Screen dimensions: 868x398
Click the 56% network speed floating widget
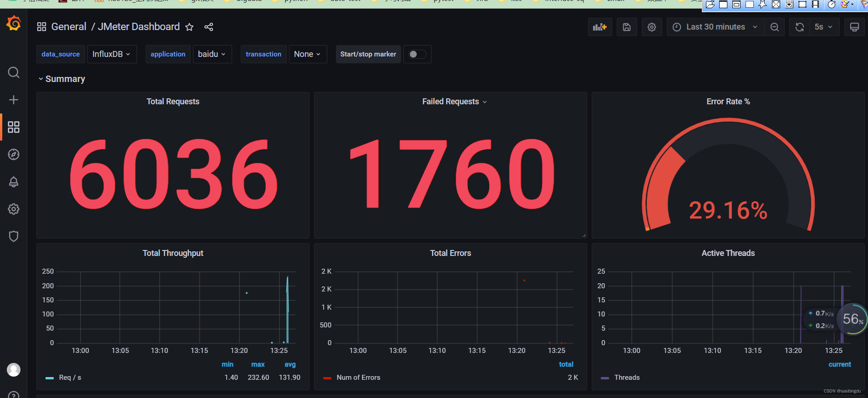852,319
